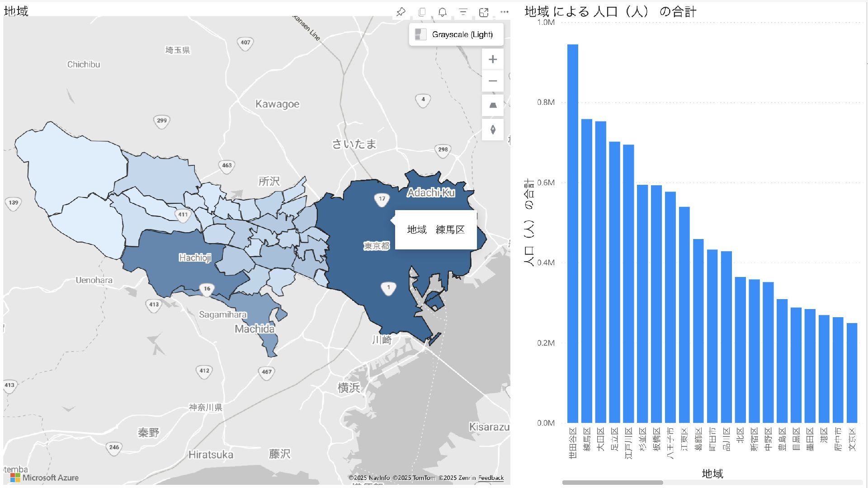Open visual filters icon
868x488 pixels.
463,12
